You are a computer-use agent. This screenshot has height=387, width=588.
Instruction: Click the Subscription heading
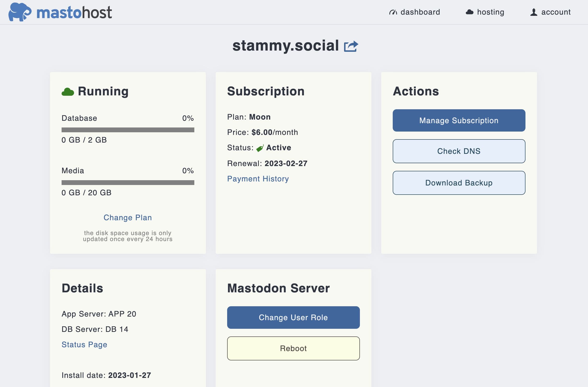point(266,92)
